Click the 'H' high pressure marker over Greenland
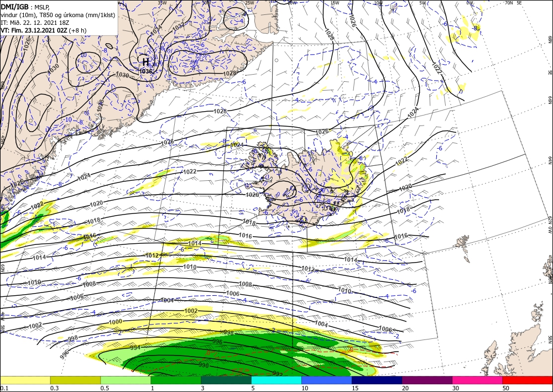Image resolution: width=553 pixels, height=392 pixels. 145,62
